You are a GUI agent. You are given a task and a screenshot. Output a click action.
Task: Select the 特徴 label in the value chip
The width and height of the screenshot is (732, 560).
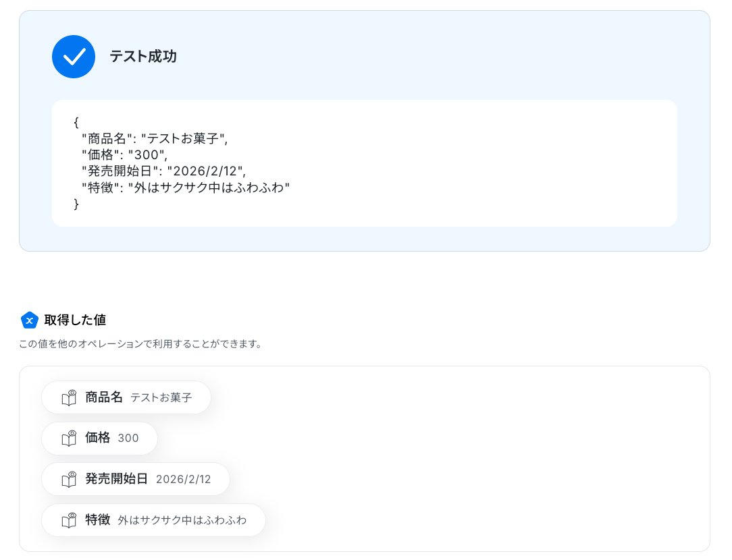coord(97,520)
